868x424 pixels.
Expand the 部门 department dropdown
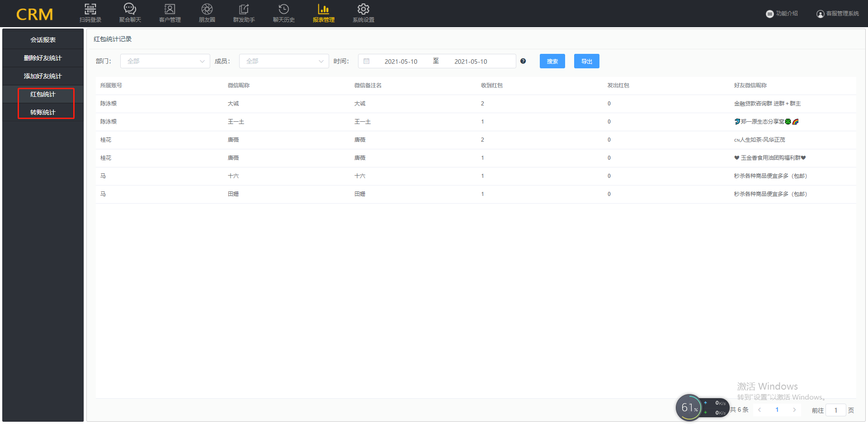[165, 61]
